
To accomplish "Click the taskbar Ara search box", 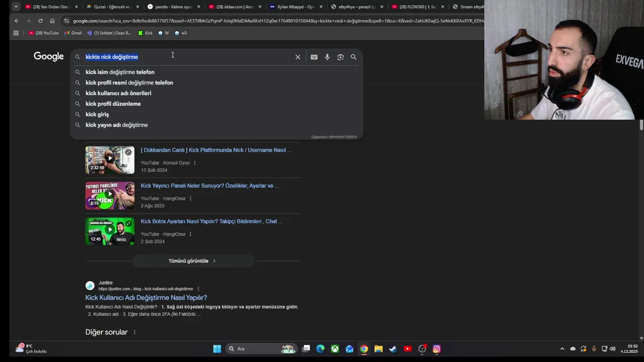I will pos(261,348).
